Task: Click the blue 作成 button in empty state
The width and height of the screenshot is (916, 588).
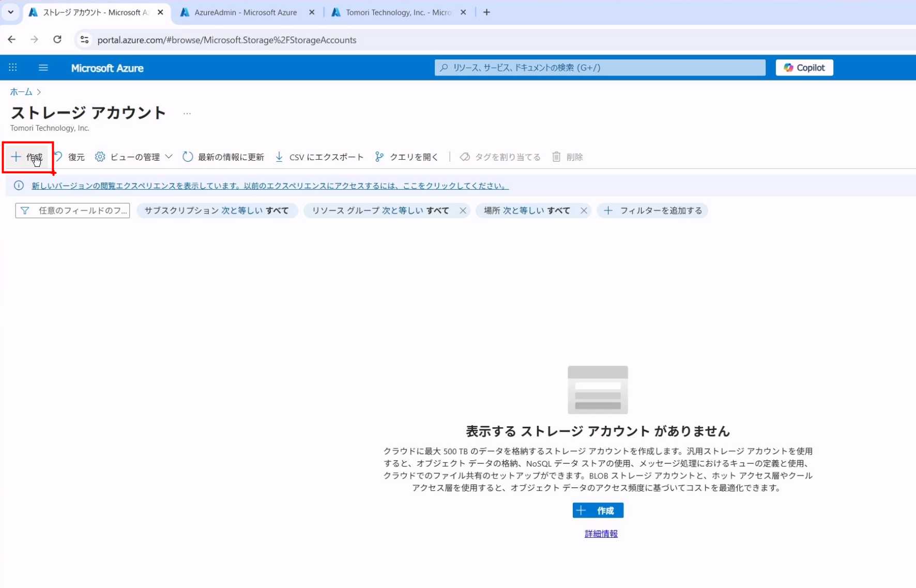Action: [598, 510]
